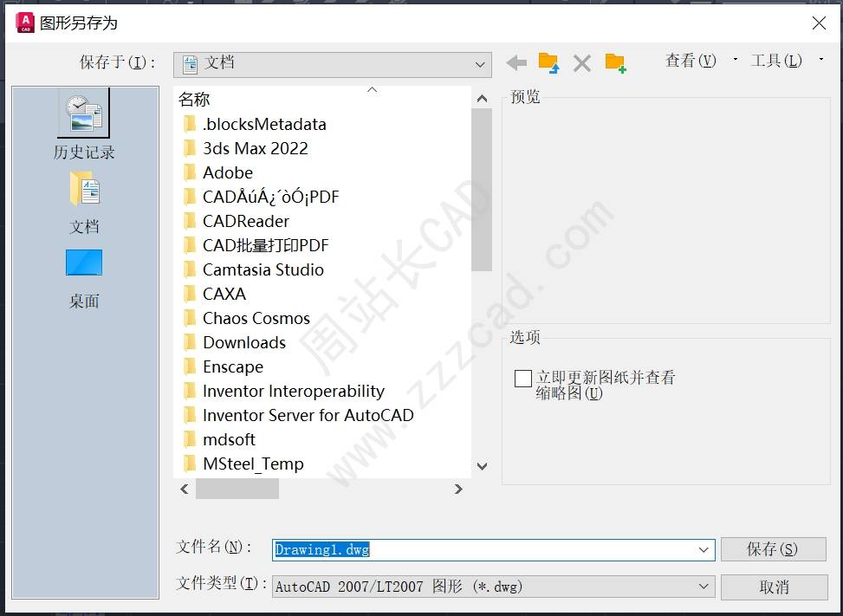Open the 桌面 shortcut in sidebar

click(x=84, y=279)
